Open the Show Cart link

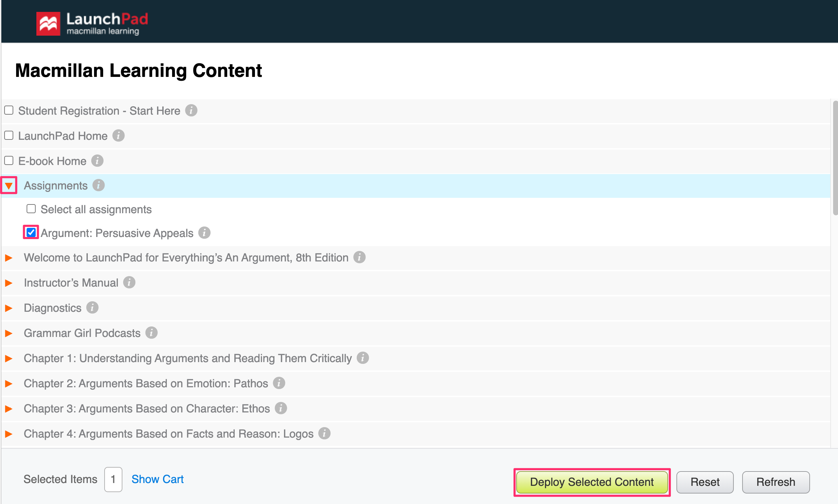[157, 479]
